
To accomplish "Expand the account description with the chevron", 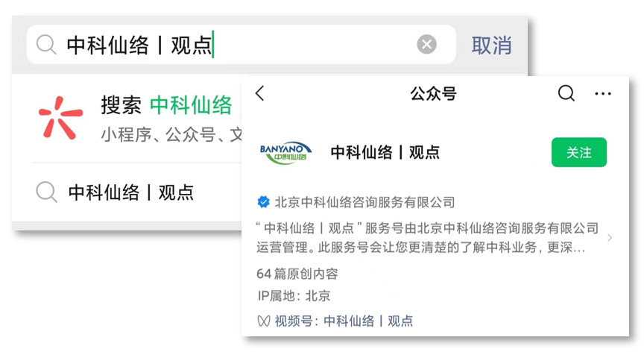I will (610, 238).
